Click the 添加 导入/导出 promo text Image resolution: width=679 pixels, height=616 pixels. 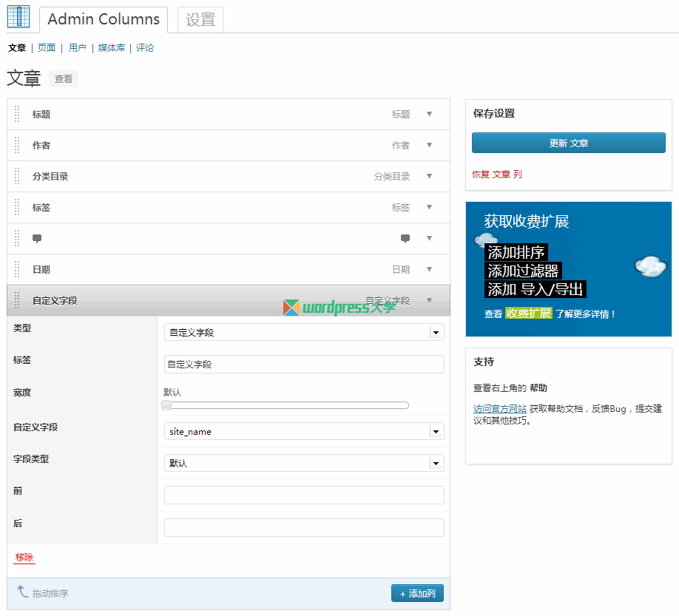pyautogui.click(x=536, y=289)
